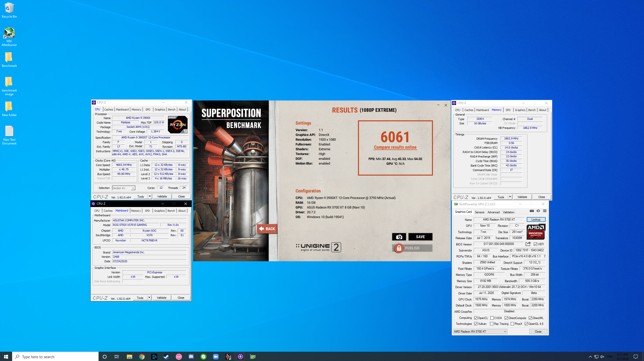Toggle the OpenCL checkbox
The image size is (644, 361).
click(x=476, y=318)
